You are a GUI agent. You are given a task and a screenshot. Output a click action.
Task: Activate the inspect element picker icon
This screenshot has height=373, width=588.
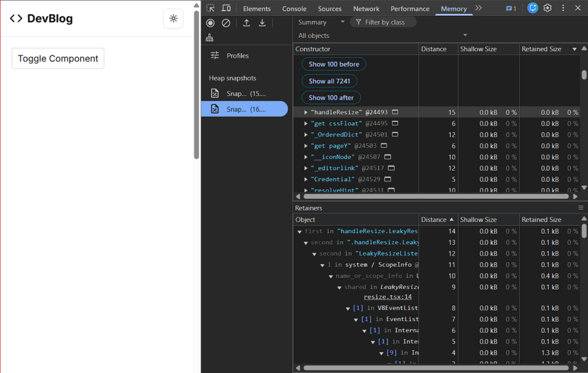pyautogui.click(x=210, y=9)
